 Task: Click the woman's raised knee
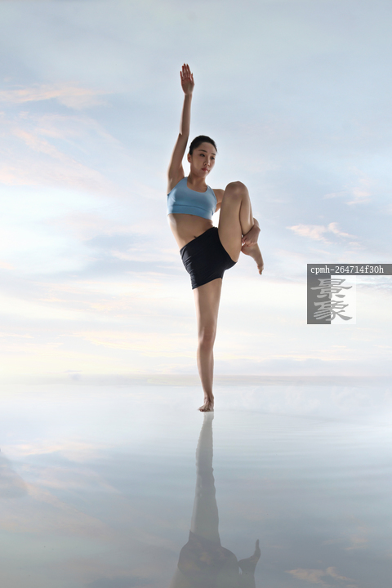click(235, 189)
